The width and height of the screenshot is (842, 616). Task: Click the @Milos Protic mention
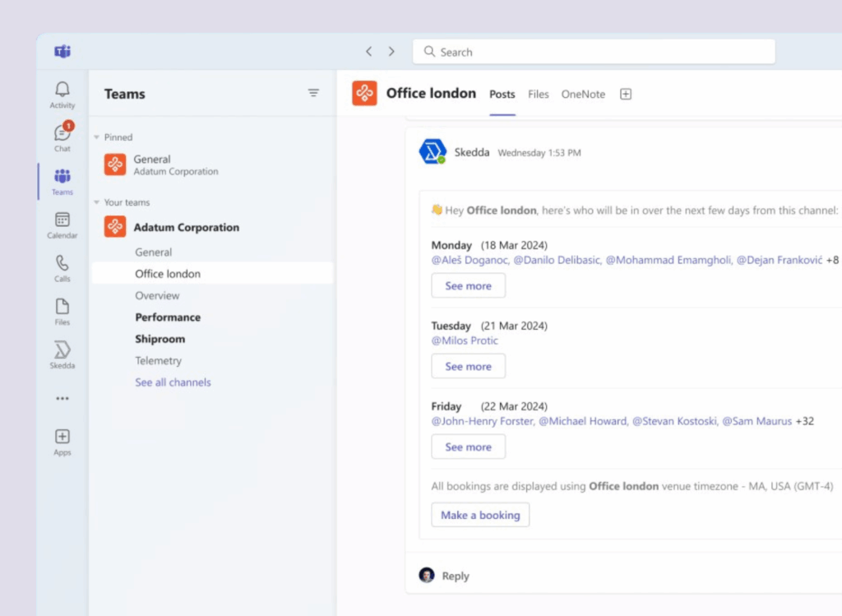click(x=465, y=340)
